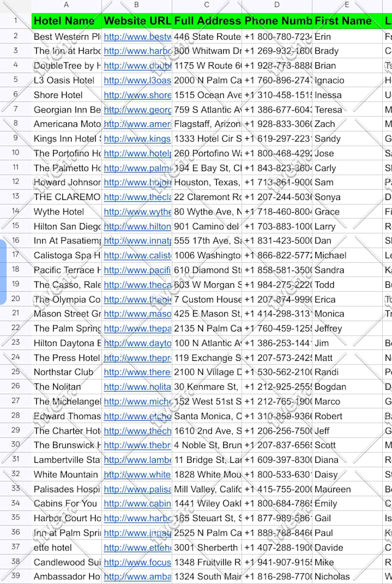Select phone number +1 877-989-5861 cell
392x584 pixels.
[277, 518]
